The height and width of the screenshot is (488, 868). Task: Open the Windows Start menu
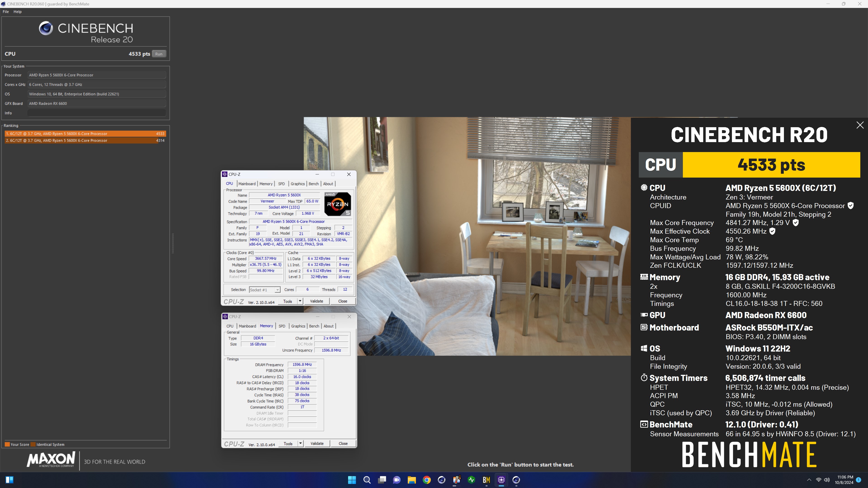point(352,480)
